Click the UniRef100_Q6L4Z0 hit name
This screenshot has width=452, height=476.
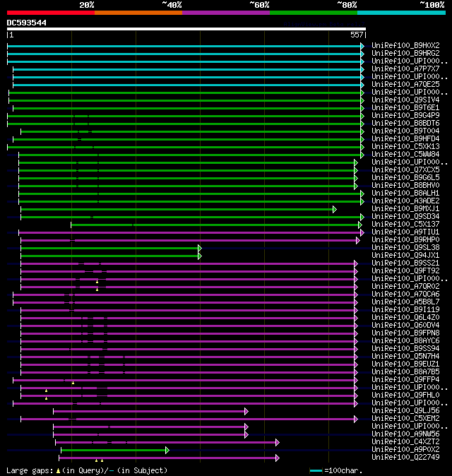coord(405,318)
